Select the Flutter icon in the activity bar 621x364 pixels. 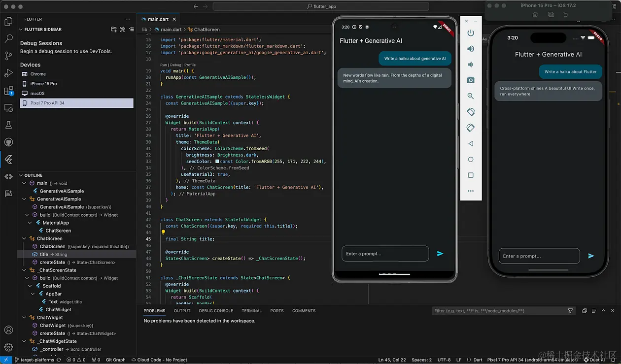(x=8, y=160)
